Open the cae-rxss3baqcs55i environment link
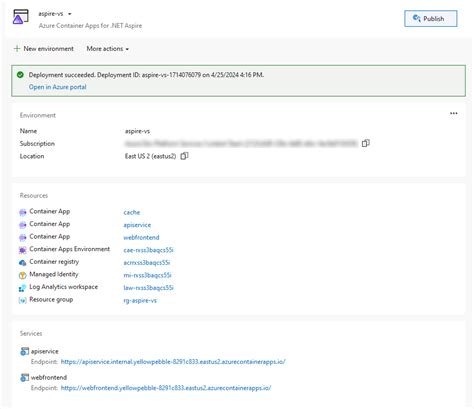Screen dimensions: 474x409 coord(148,250)
